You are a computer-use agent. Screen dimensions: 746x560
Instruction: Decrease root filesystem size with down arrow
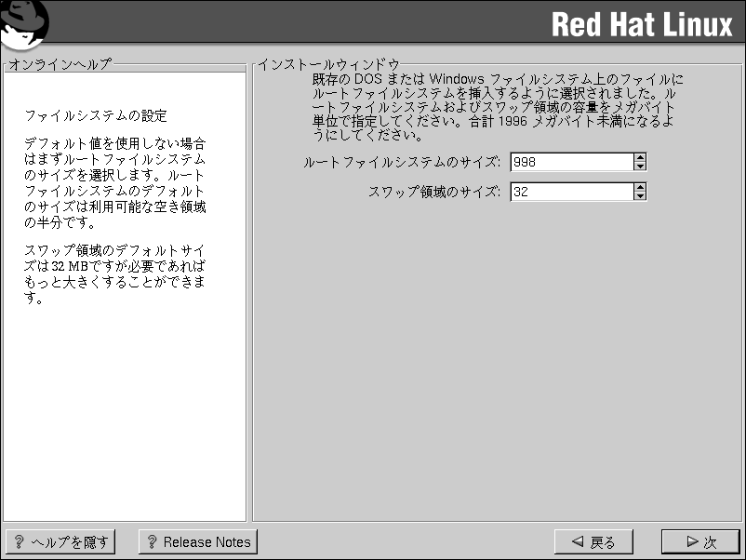coord(640,167)
